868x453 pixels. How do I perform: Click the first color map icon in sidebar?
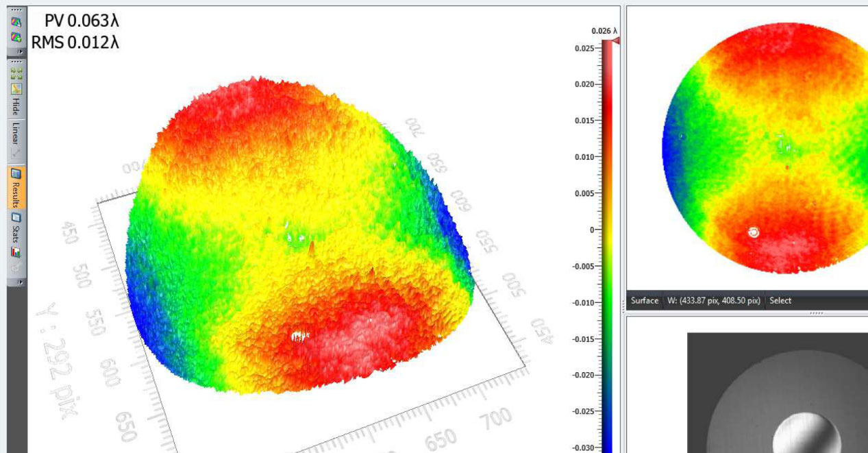click(x=16, y=22)
